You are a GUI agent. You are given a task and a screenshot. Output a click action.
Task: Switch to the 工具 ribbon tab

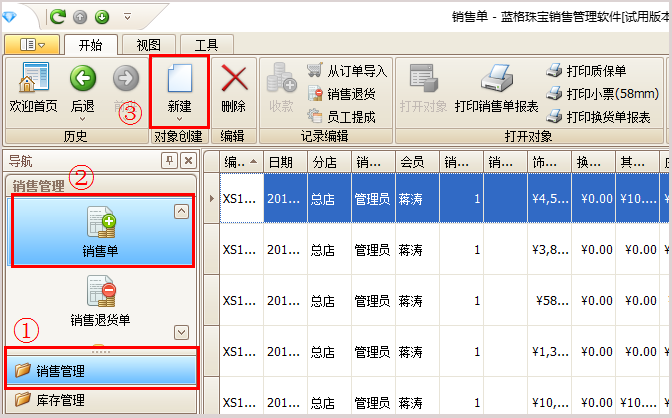click(x=207, y=45)
